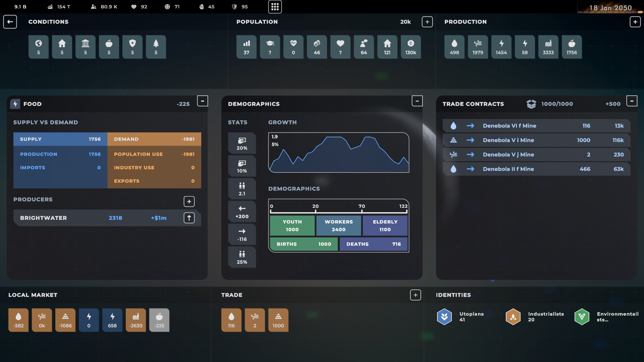
Task: Collapse the Food panel
Action: pyautogui.click(x=202, y=101)
